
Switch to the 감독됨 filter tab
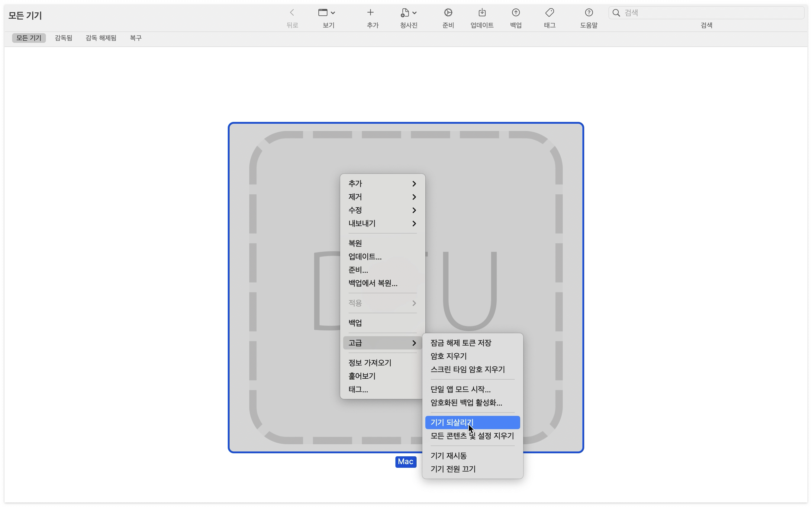63,38
